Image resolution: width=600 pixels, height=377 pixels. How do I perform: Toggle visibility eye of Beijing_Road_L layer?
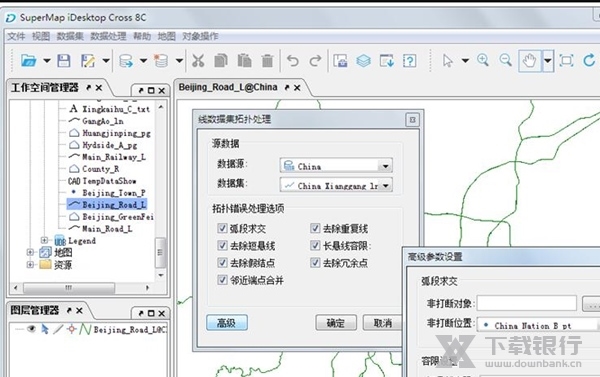31,329
